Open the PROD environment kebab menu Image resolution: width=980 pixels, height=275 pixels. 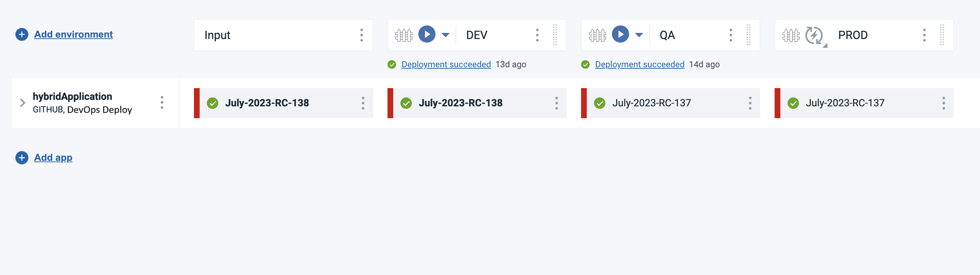point(924,35)
